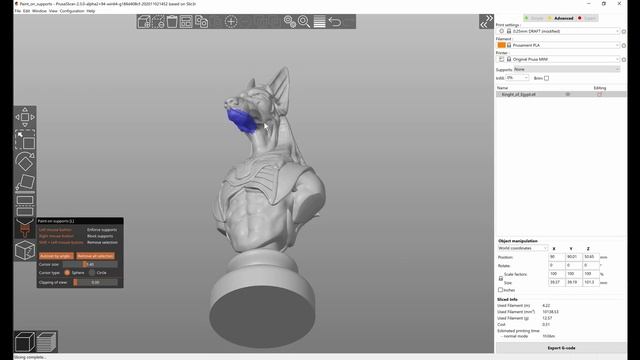
Task: Open Print settings profile dropdown
Action: tap(558, 31)
